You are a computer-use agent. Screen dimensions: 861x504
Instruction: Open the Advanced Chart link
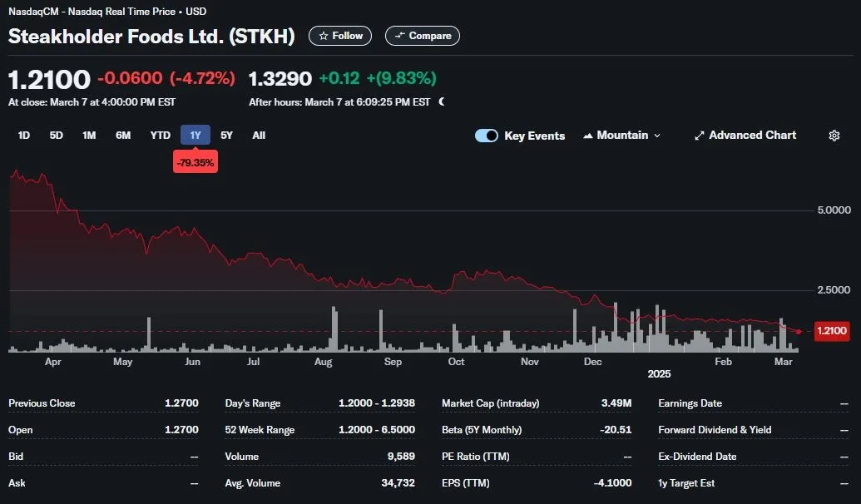pos(745,136)
